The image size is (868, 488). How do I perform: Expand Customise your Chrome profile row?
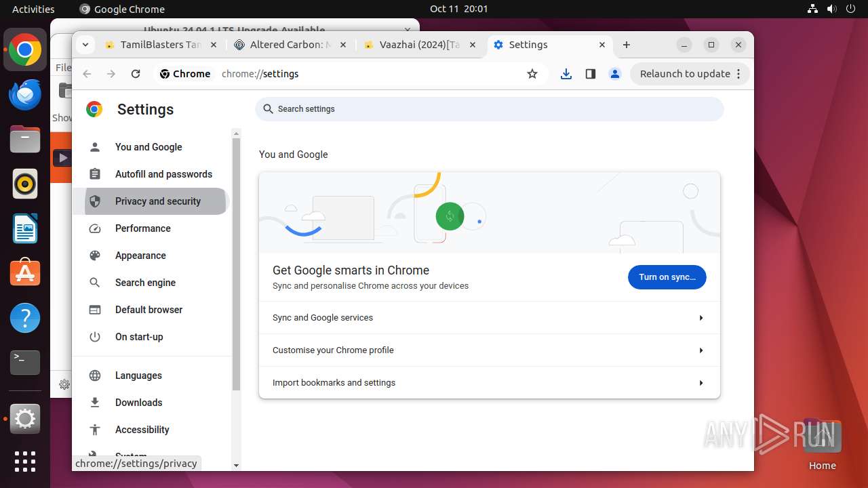point(490,350)
